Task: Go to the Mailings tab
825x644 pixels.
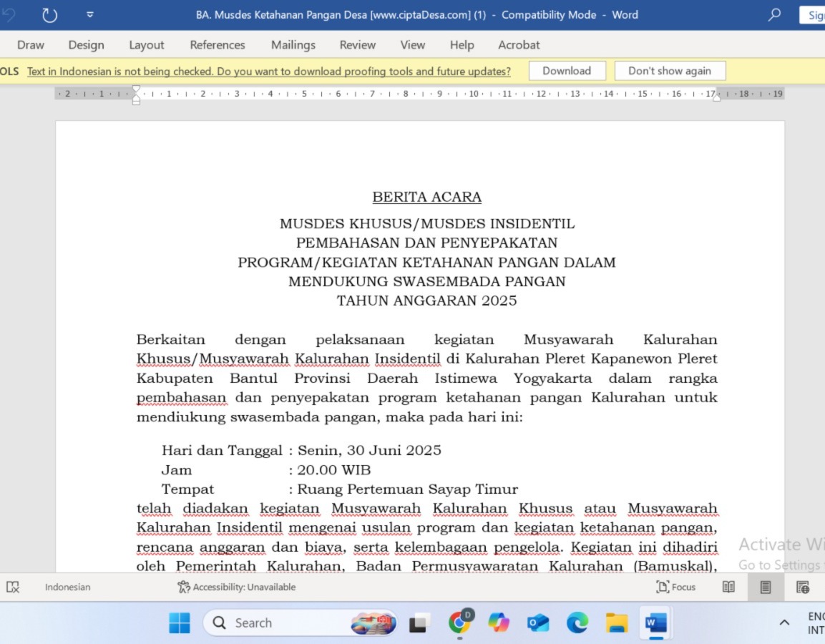Action: pyautogui.click(x=293, y=44)
